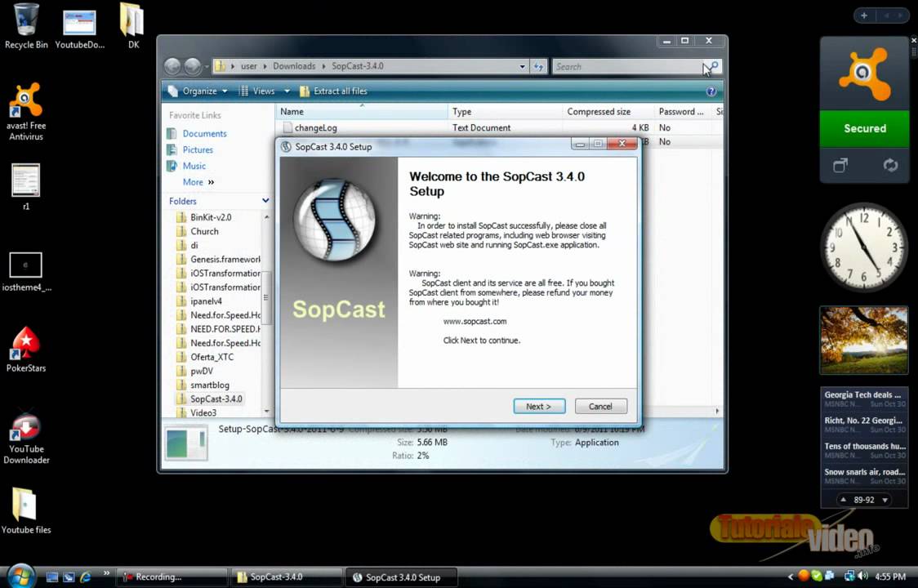The width and height of the screenshot is (918, 588).
Task: Click the autumn tree slideshow gadget picture
Action: coord(864,340)
